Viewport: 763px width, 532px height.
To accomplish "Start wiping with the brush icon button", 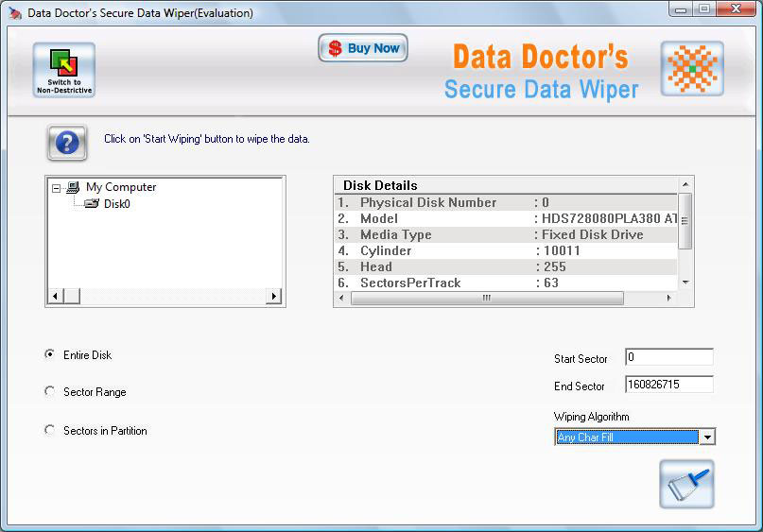I will click(686, 484).
